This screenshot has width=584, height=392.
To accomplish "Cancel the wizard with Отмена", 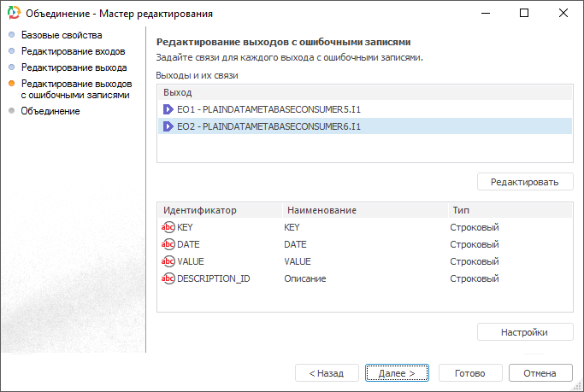I will click(x=540, y=373).
